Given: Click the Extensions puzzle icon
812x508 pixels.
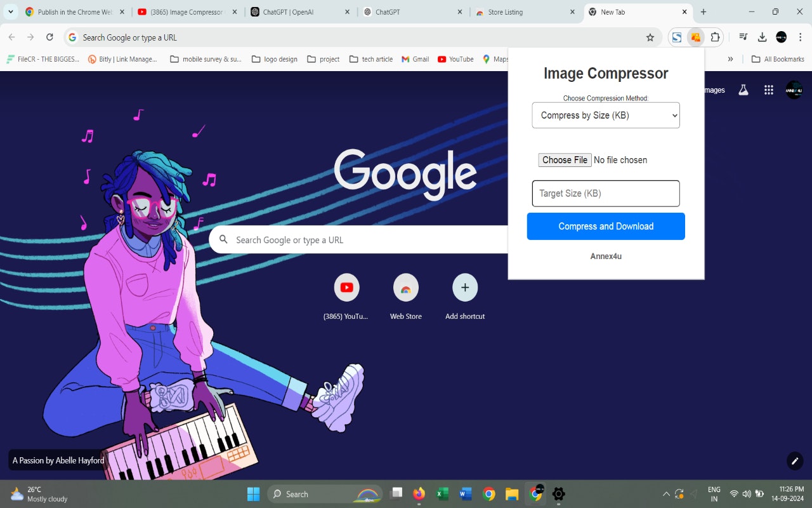Looking at the screenshot, I should click(716, 37).
